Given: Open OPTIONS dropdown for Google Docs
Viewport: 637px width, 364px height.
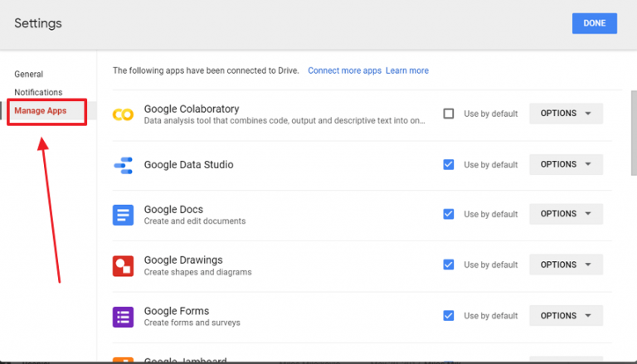Looking at the screenshot, I should (x=566, y=214).
